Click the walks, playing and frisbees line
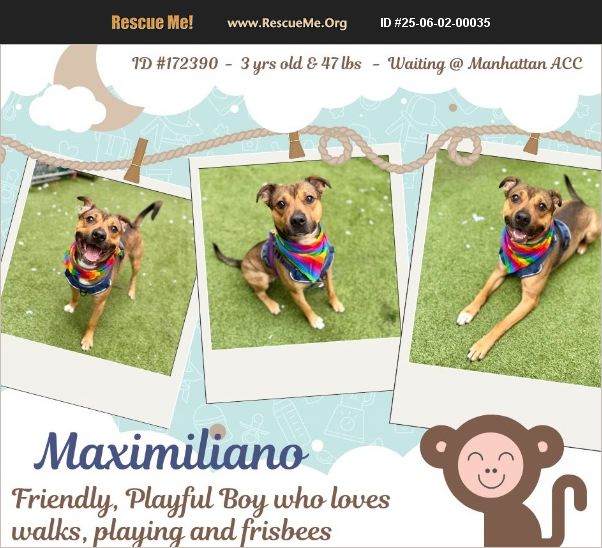 pos(172,533)
